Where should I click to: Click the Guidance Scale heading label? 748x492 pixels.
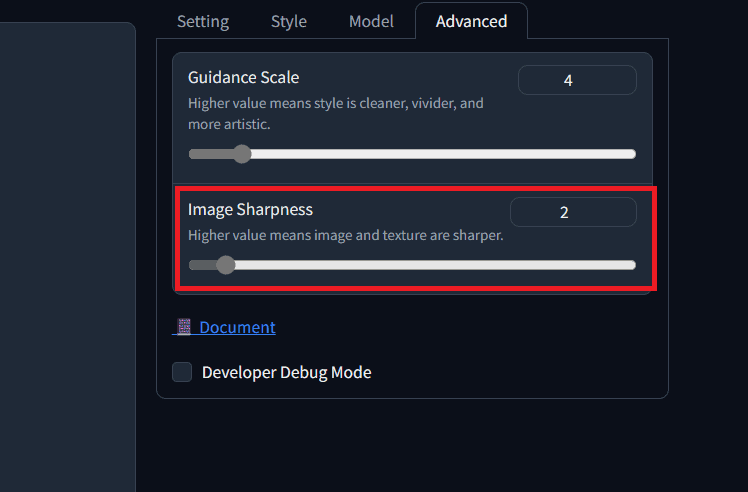pos(243,77)
